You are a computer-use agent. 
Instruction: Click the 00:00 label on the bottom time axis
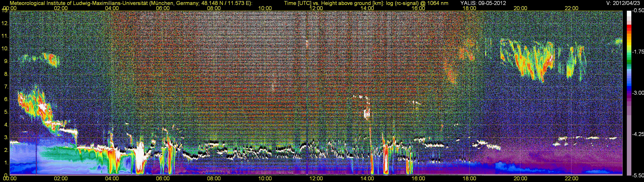click(x=10, y=179)
